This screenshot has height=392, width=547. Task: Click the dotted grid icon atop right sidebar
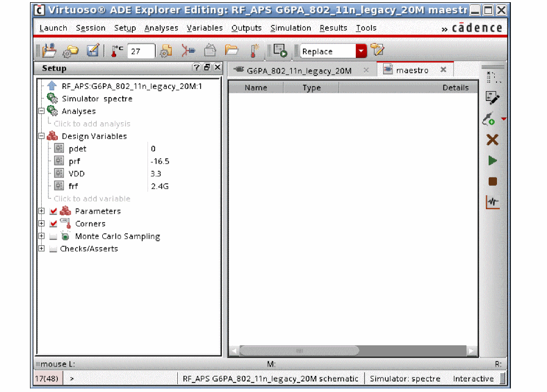[493, 77]
